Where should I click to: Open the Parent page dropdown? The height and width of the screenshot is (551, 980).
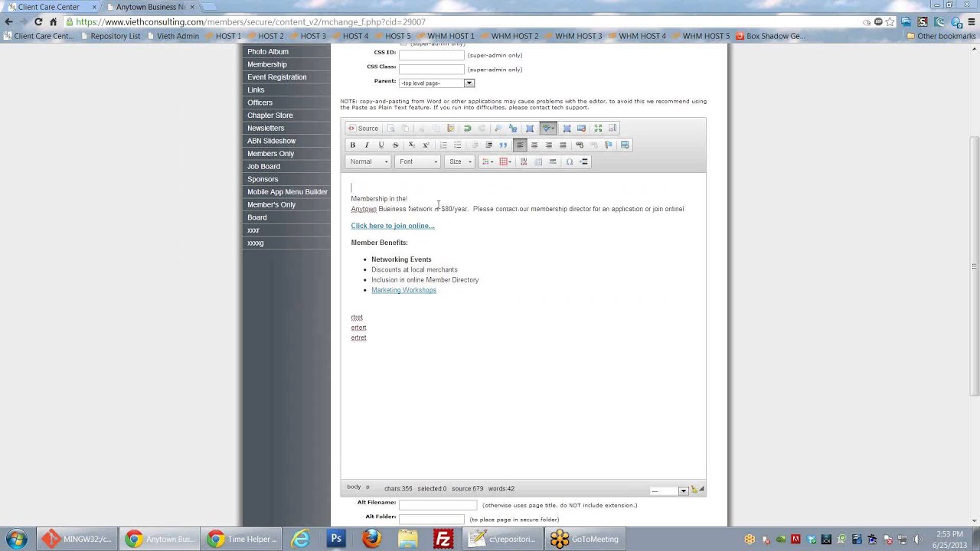click(436, 83)
